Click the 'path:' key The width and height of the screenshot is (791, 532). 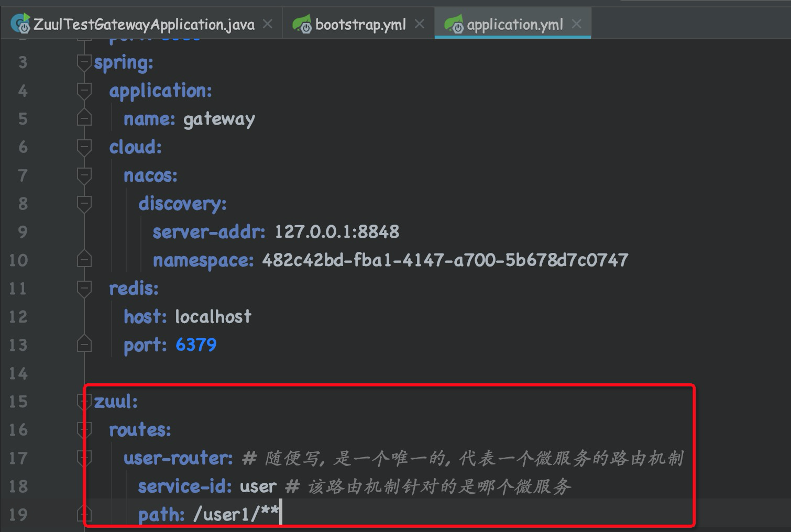click(161, 515)
